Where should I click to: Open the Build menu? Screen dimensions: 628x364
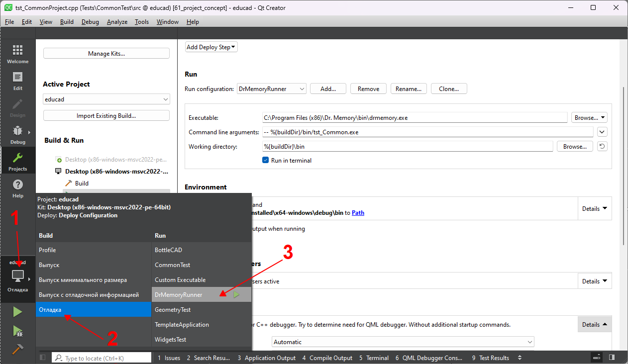(x=67, y=22)
